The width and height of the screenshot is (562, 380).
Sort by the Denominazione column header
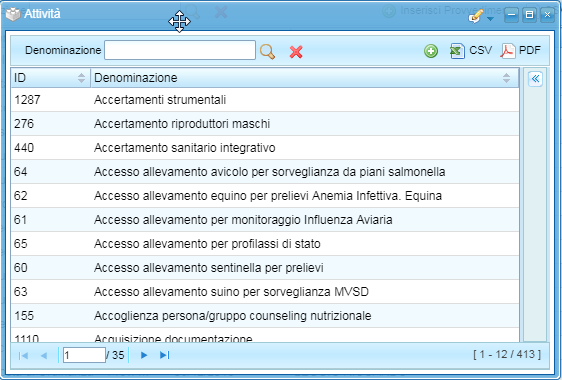coord(305,78)
